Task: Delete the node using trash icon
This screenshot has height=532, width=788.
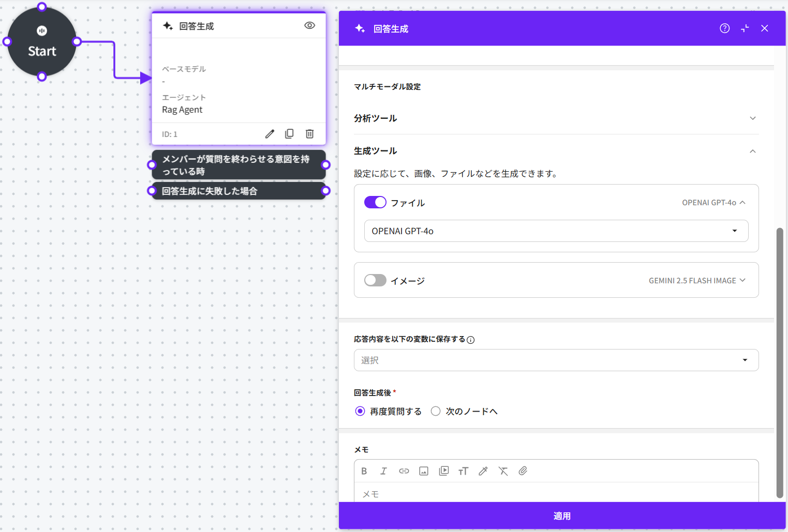Action: 309,134
